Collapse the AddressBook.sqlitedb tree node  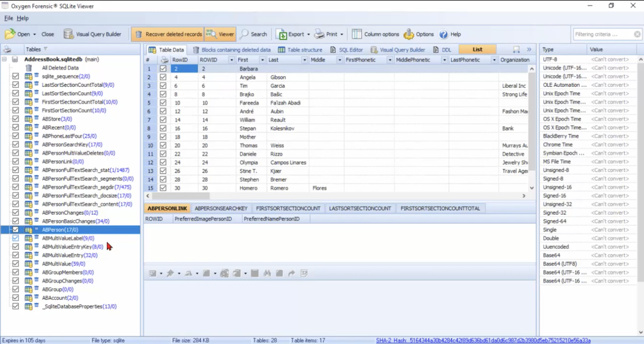[x=4, y=59]
